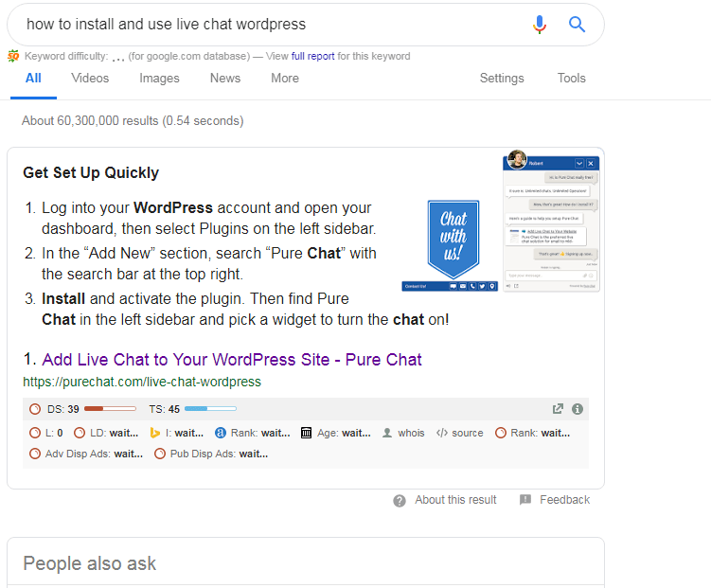Open search Tools options
Image resolution: width=711 pixels, height=588 pixels.
click(x=571, y=79)
